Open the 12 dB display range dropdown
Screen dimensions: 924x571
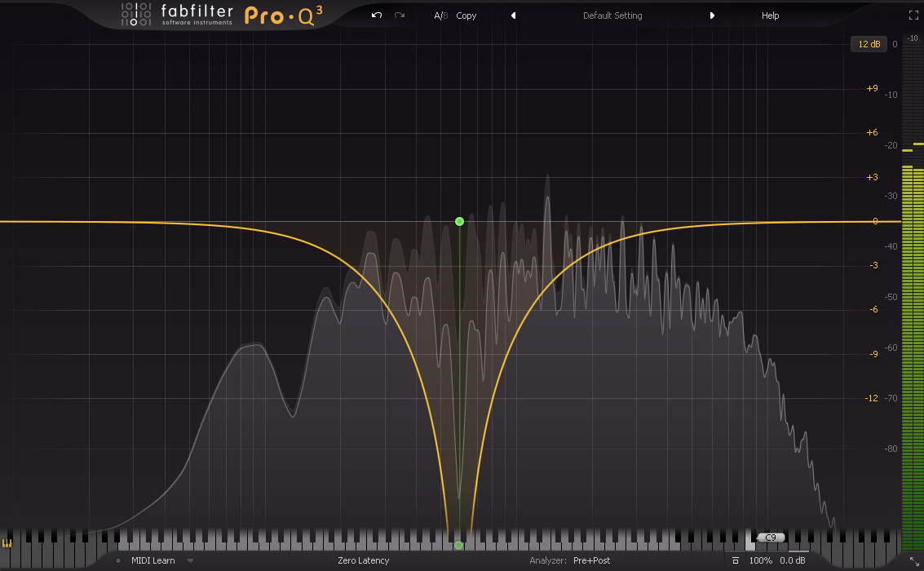[x=869, y=44]
